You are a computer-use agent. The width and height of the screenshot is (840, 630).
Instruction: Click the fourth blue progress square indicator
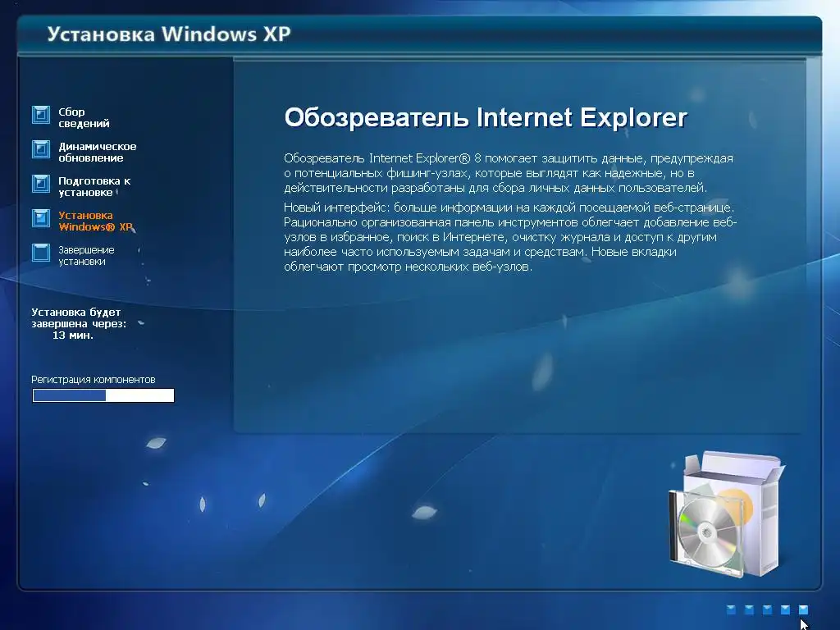tap(785, 609)
